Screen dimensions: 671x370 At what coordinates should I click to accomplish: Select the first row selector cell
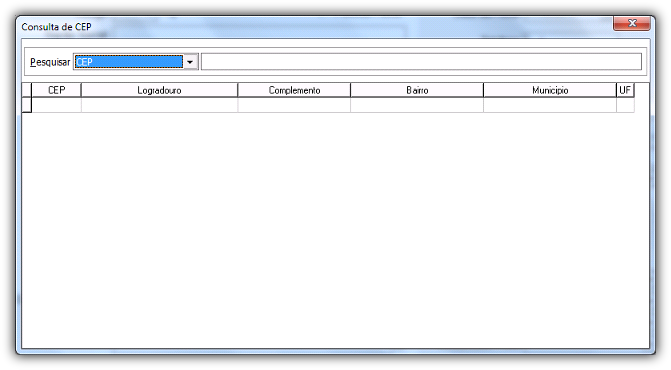tap(27, 105)
